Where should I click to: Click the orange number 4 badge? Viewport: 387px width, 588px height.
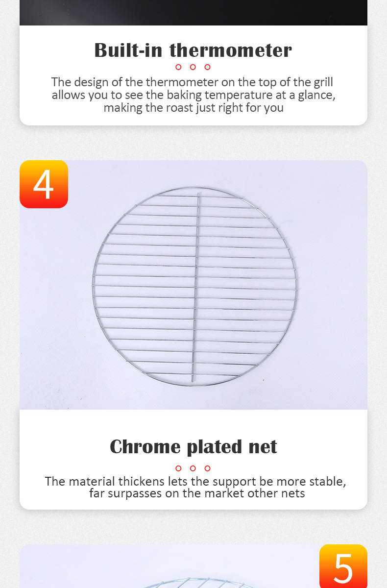pos(44,184)
